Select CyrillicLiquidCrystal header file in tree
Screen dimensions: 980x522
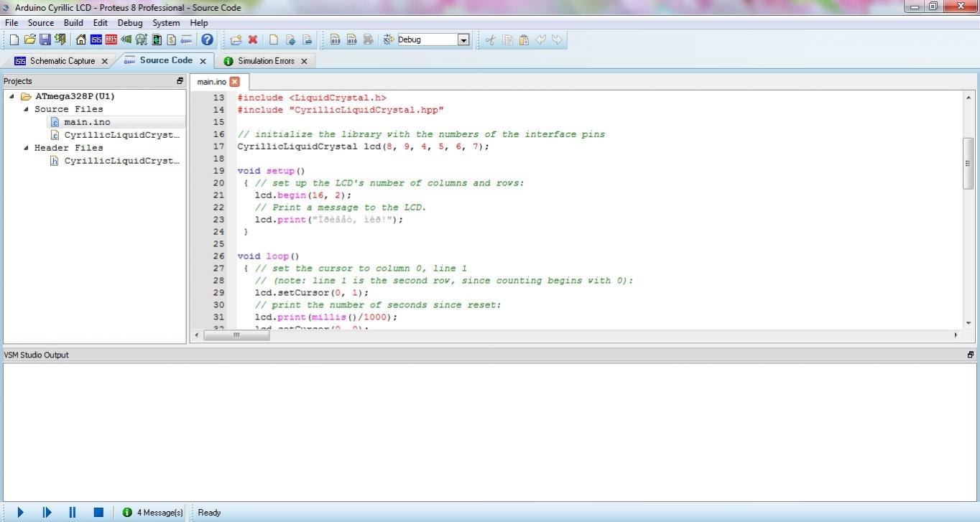pos(121,161)
